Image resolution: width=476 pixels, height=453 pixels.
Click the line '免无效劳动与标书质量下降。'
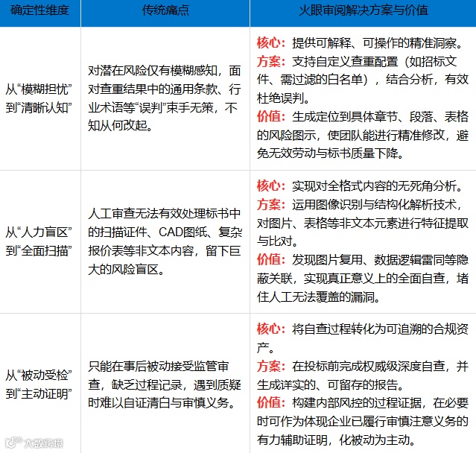pos(331,153)
